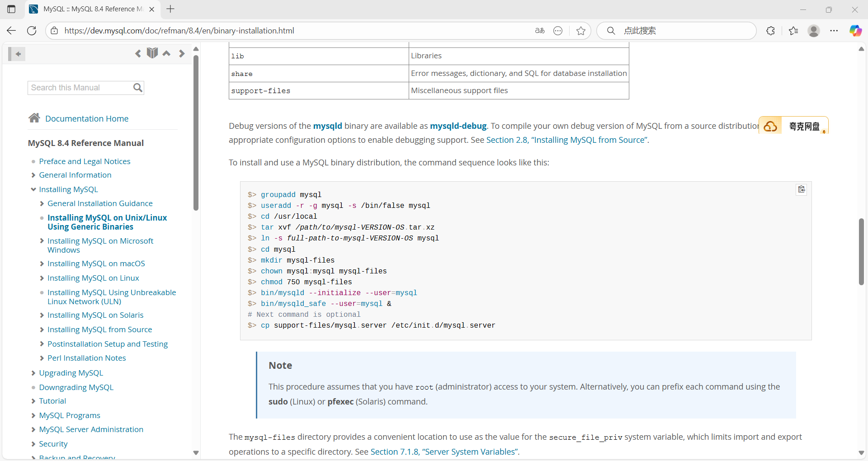The width and height of the screenshot is (868, 461).
Task: Expand the Upgrading MySQL tree node
Action: coord(33,373)
